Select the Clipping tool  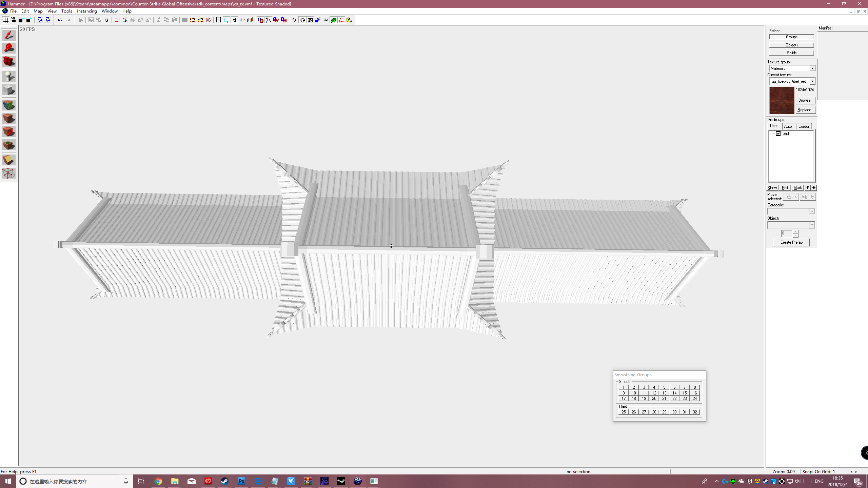(9, 160)
